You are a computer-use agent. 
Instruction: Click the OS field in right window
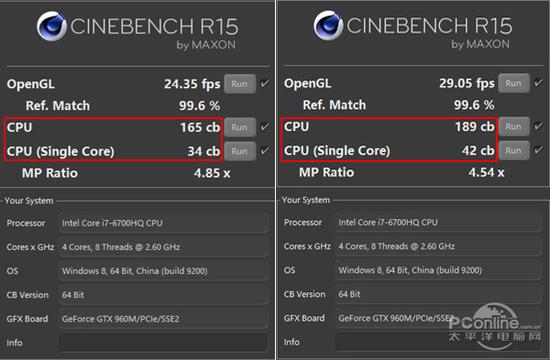click(438, 270)
